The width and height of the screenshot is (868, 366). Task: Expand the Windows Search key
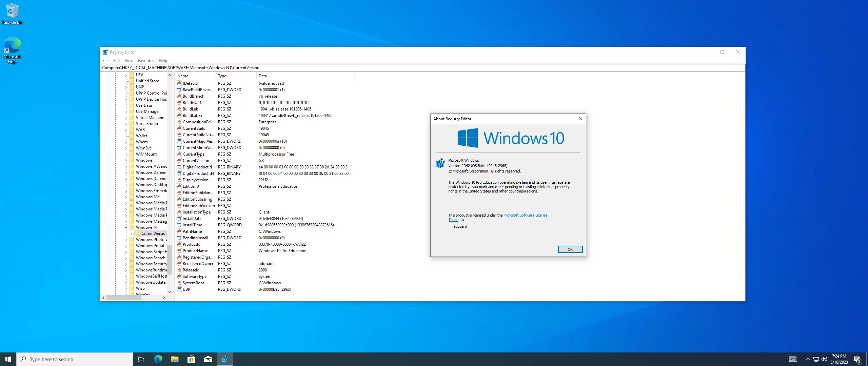126,258
